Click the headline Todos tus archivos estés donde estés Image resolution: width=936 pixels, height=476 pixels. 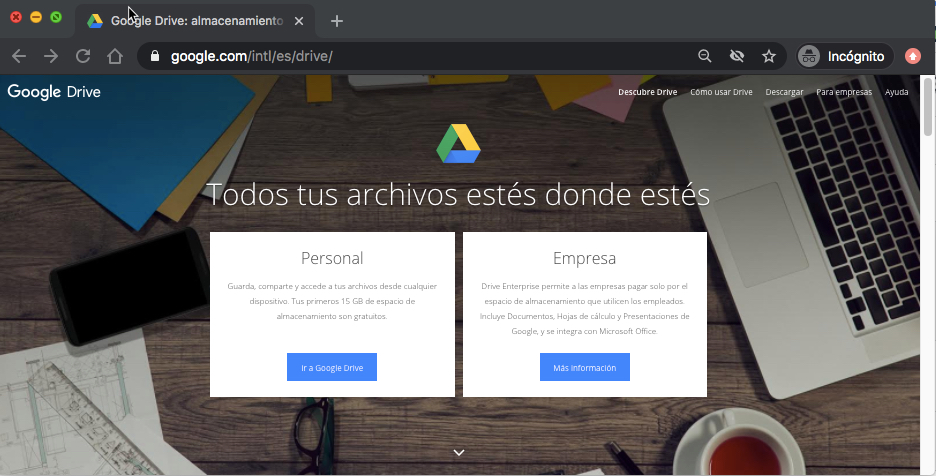coord(458,194)
